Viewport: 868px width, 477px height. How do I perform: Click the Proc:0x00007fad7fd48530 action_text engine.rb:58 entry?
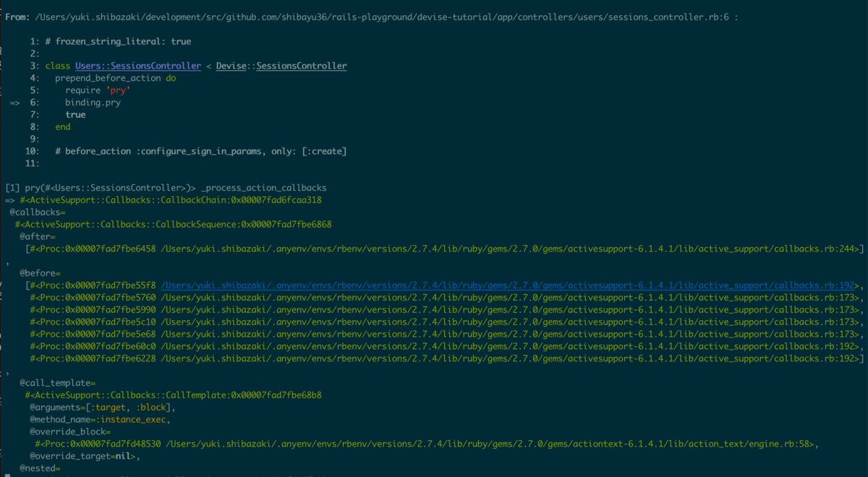coord(427,444)
